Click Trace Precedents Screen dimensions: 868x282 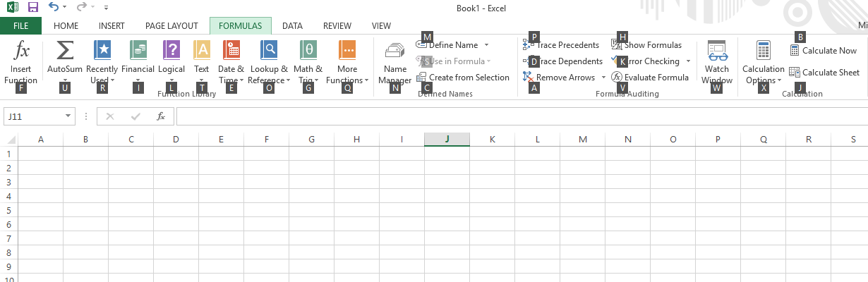(x=561, y=45)
